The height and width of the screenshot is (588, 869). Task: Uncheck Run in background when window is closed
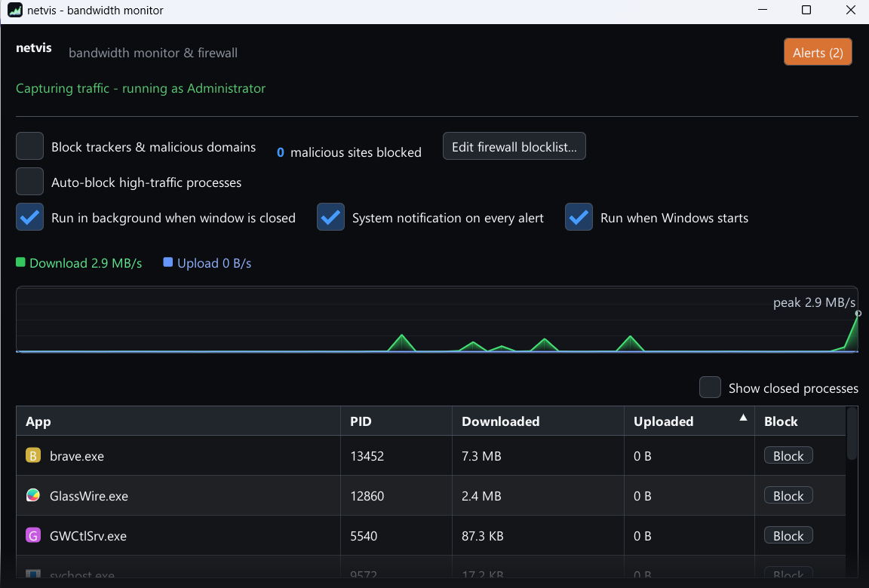(30, 217)
